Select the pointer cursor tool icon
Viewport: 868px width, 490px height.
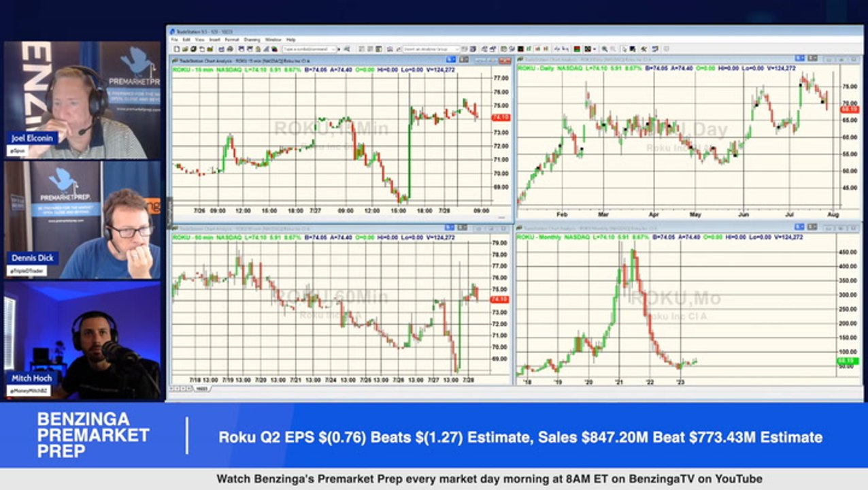coord(624,49)
